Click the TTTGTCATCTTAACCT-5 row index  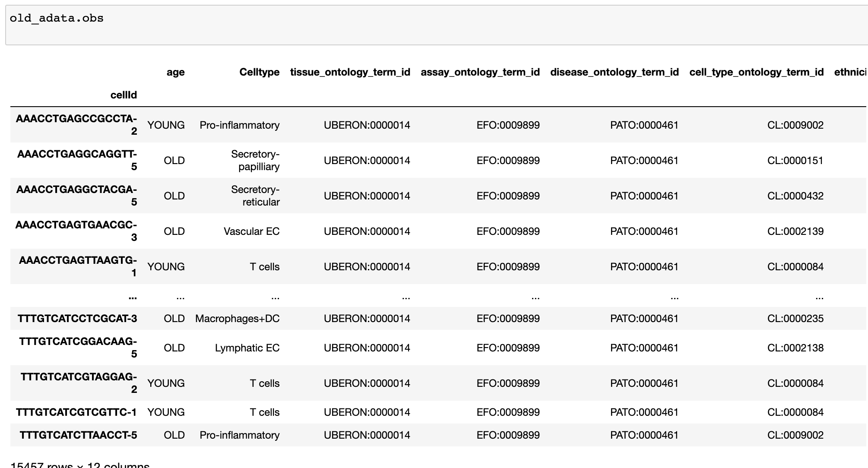point(76,435)
